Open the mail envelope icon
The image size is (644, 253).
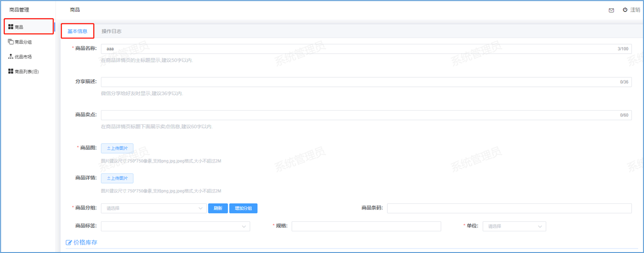click(611, 10)
